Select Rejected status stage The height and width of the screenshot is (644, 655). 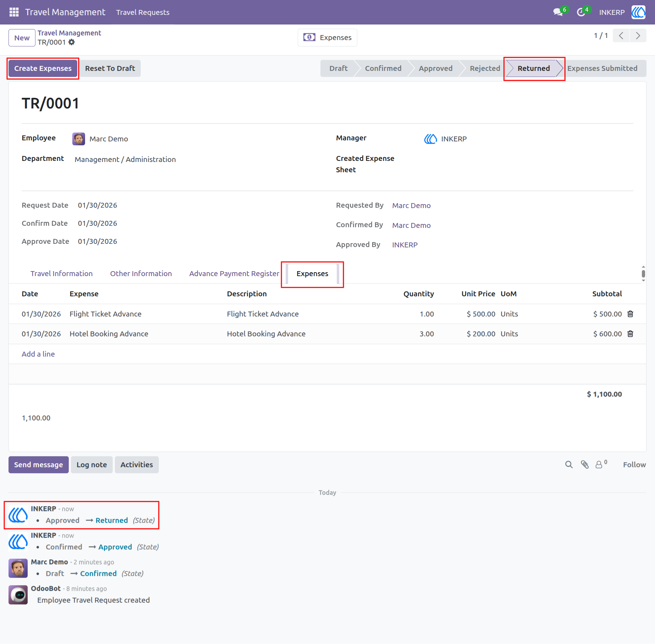[x=485, y=68]
